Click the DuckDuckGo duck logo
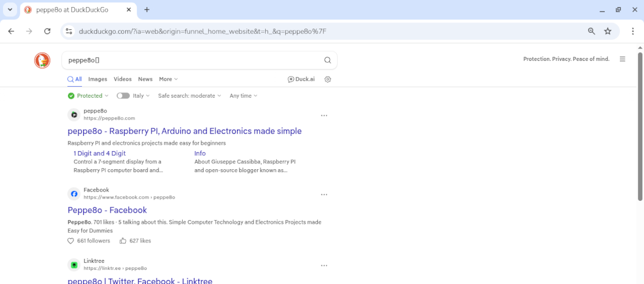Viewport: 644px width, 284px height. pyautogui.click(x=42, y=60)
